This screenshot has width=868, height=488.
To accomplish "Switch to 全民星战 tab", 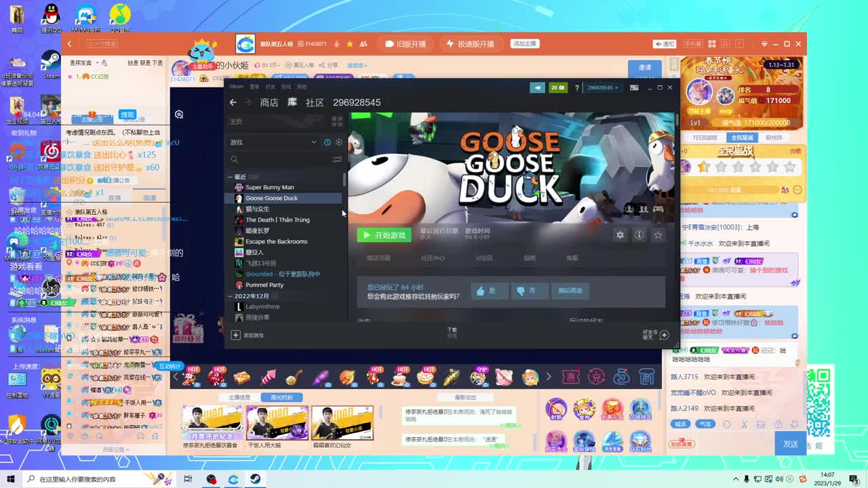I will coord(742,138).
